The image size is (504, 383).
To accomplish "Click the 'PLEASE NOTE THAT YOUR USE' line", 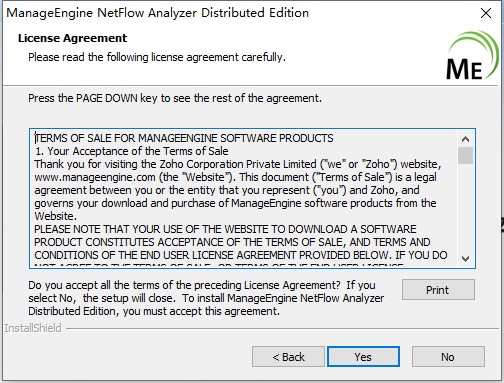I will point(225,229).
